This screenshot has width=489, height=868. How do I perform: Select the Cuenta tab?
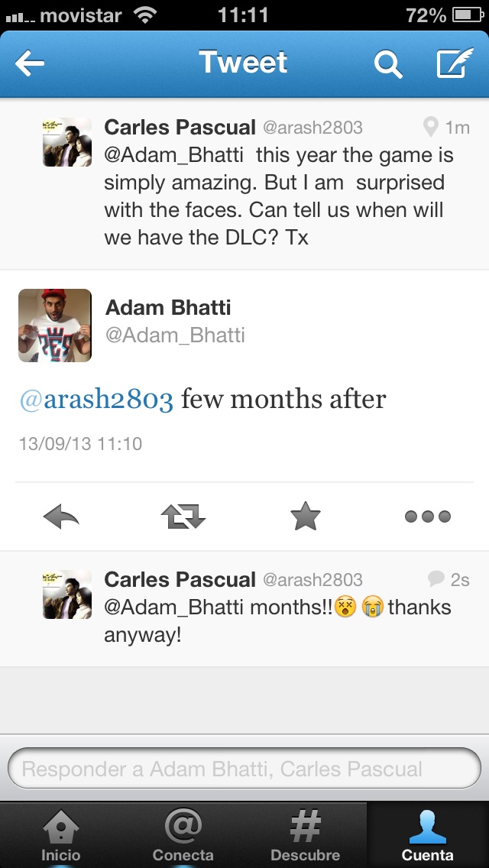pos(428,835)
